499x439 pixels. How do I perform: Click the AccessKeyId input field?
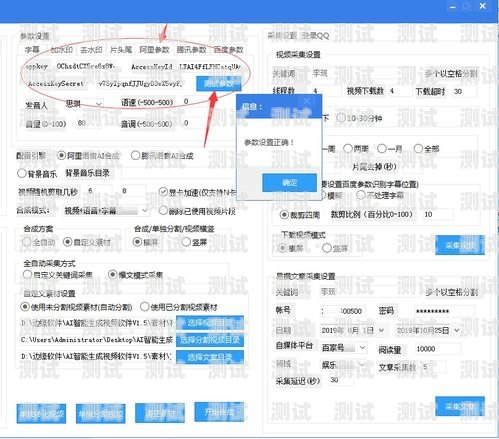coord(210,67)
